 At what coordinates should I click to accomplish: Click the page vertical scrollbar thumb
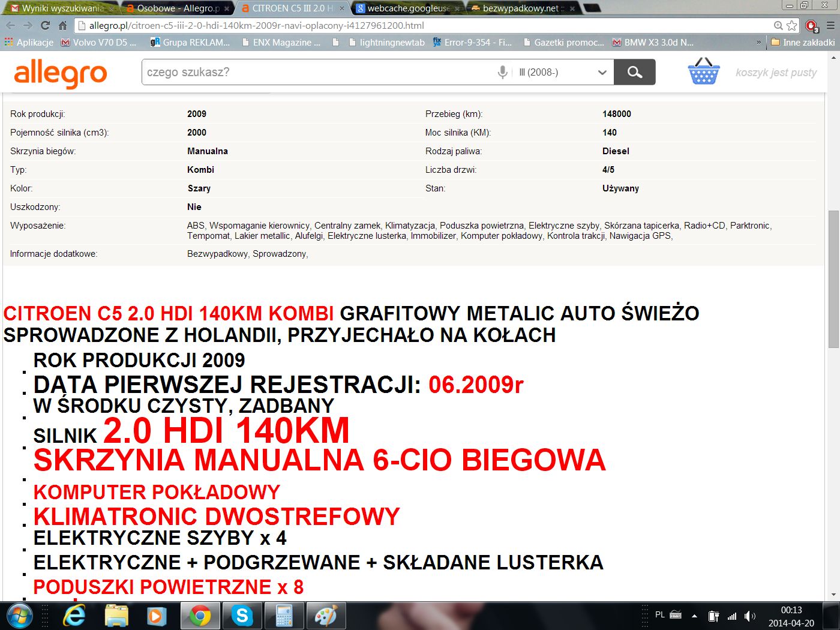pos(833,279)
